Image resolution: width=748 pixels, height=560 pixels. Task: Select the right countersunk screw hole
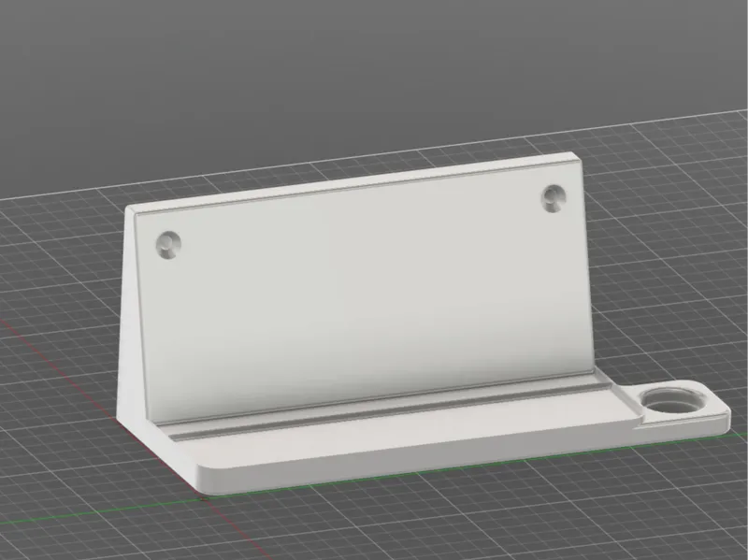[554, 198]
